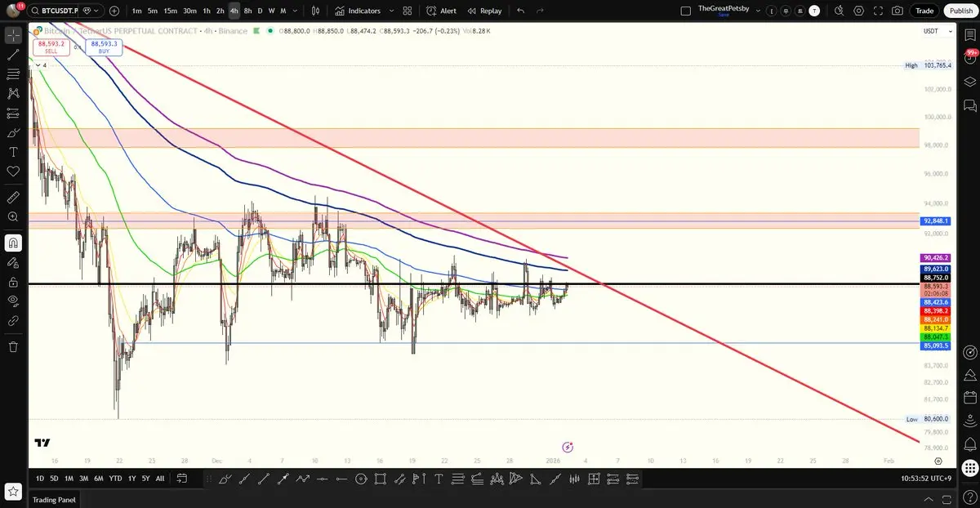The width and height of the screenshot is (980, 508).
Task: Click the drawing sync link icon
Action: (x=13, y=321)
